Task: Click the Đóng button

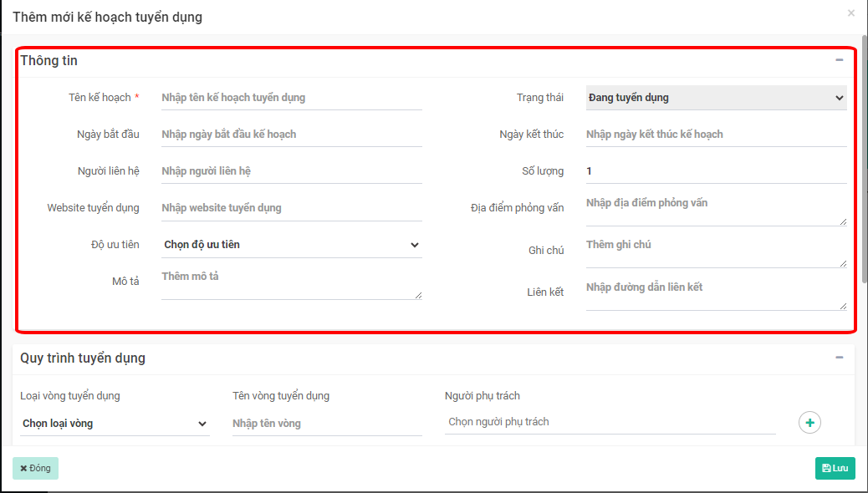Action: pyautogui.click(x=35, y=468)
